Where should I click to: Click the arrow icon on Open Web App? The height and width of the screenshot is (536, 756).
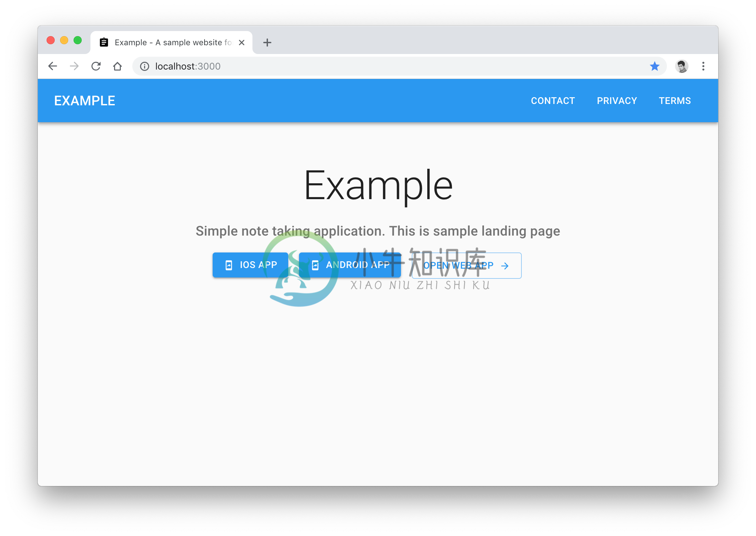506,265
